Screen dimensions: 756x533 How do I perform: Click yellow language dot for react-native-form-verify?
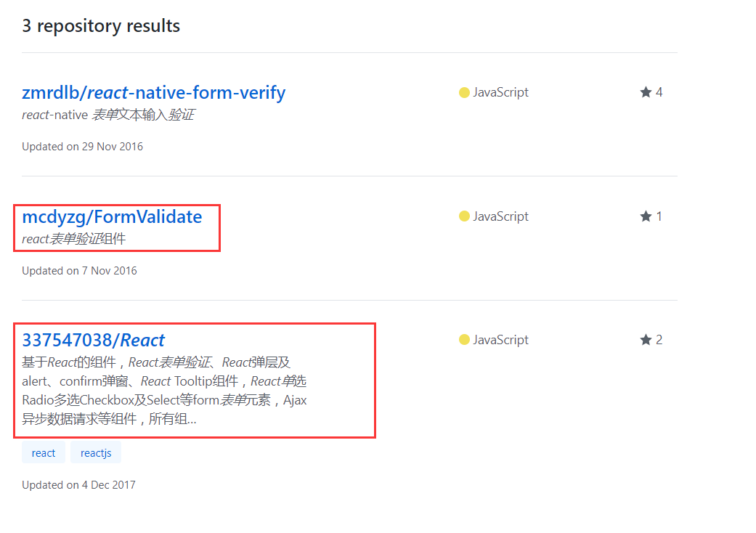click(x=464, y=92)
